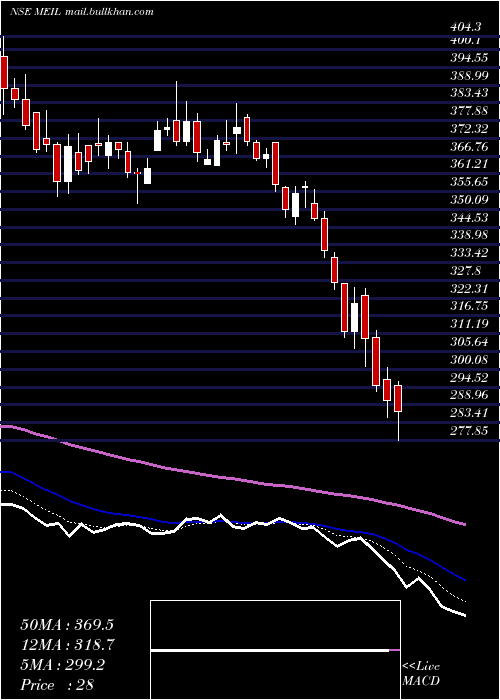Screen dimensions: 500x700
Task: Click the 366.76 price axis label
Action: click(470, 146)
